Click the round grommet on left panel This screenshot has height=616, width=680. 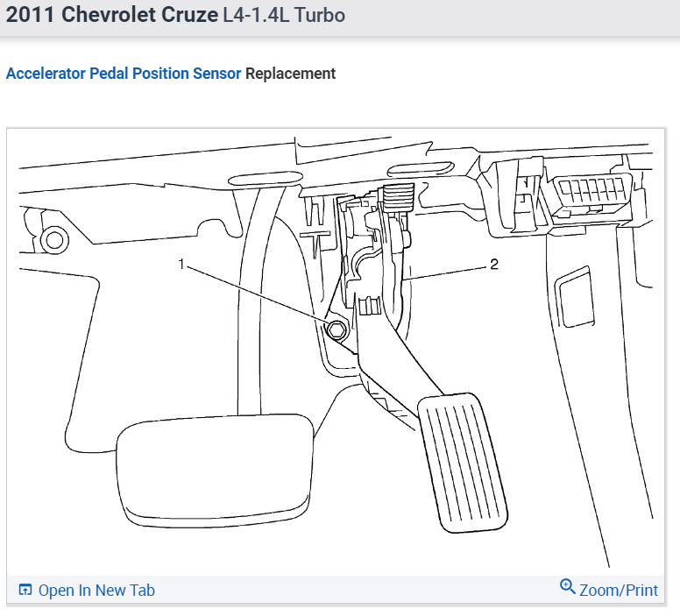54,240
